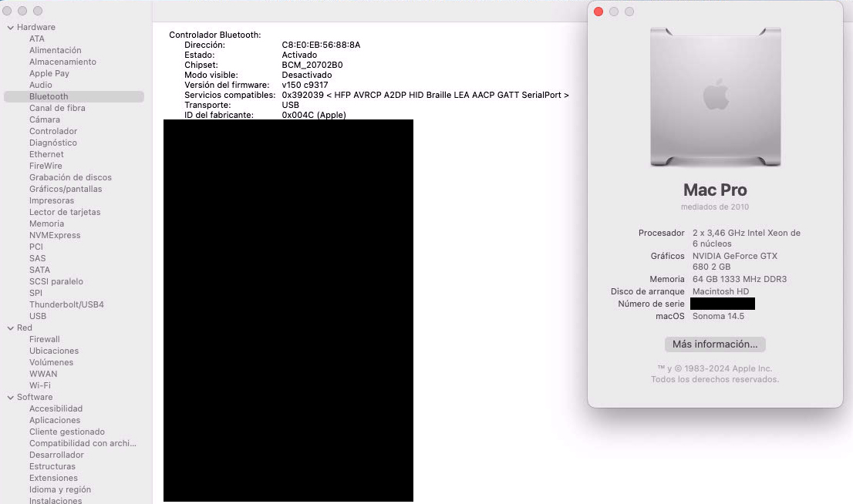Collapse the Software section chevron
Image resolution: width=853 pixels, height=504 pixels.
[x=10, y=398]
